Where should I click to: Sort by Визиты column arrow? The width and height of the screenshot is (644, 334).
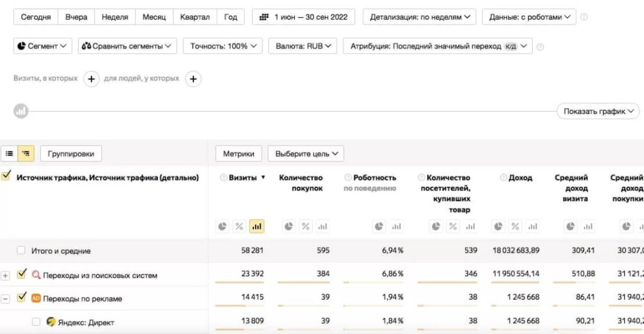pyautogui.click(x=263, y=178)
